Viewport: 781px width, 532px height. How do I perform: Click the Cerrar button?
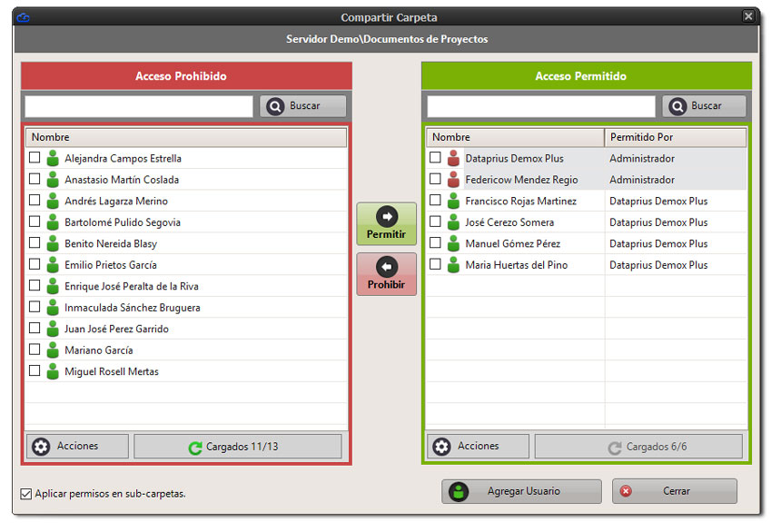[675, 491]
